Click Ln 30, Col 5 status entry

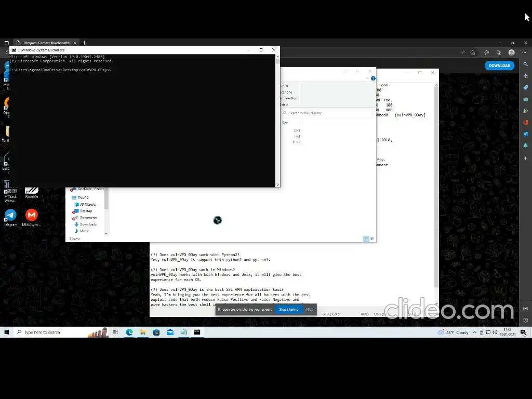pos(331,314)
